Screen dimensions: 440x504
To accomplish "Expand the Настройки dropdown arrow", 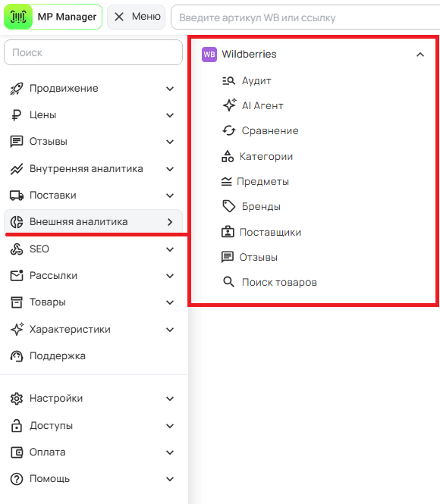I will tap(170, 399).
